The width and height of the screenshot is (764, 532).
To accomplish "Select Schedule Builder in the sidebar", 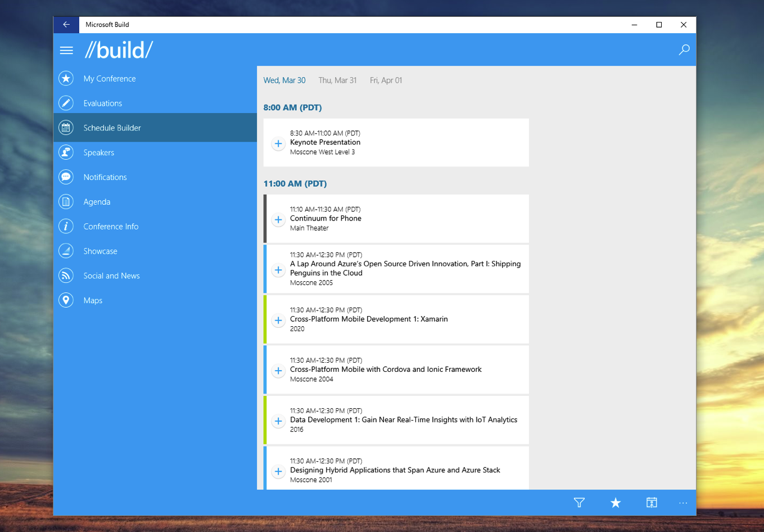I will click(155, 128).
